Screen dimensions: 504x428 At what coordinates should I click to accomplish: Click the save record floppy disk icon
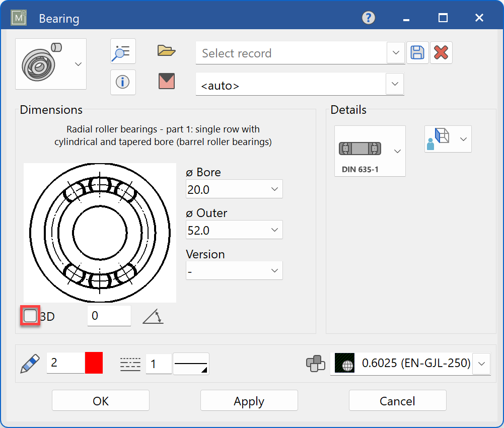[x=417, y=53]
